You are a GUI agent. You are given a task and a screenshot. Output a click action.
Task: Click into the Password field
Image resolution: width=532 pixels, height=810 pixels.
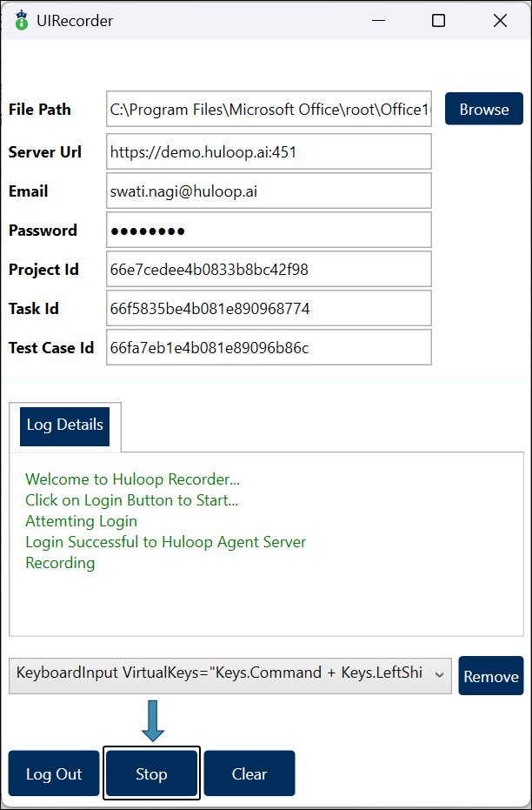[269, 231]
